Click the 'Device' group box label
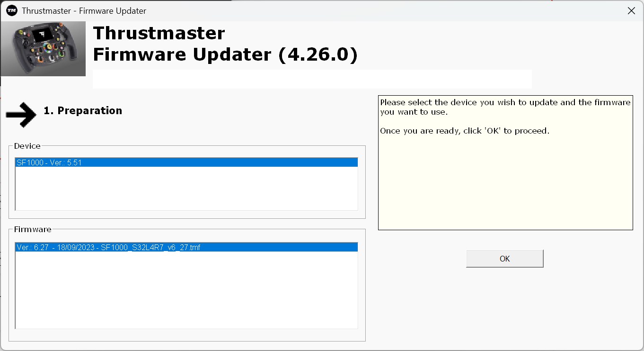Image resolution: width=644 pixels, height=351 pixels. pyautogui.click(x=27, y=146)
